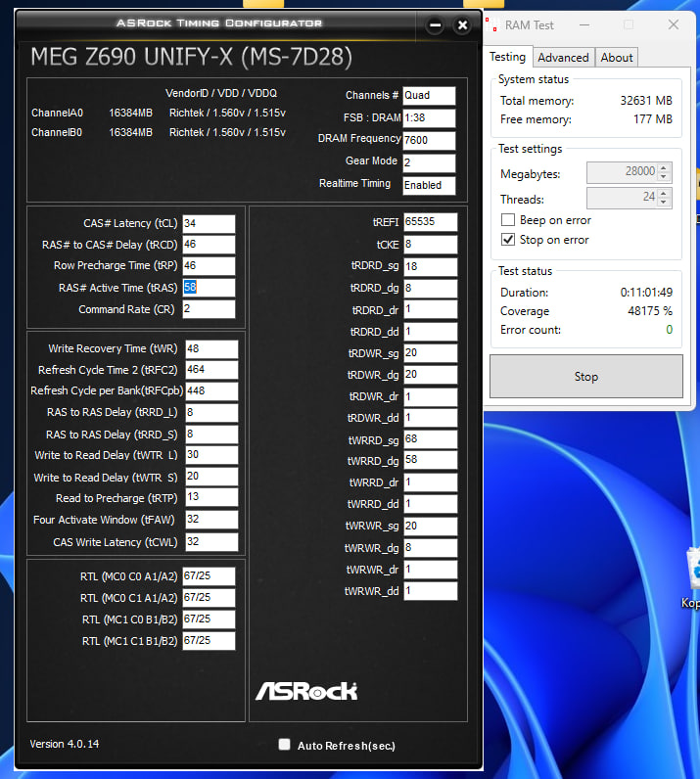Click the Command Rate (CR) field

coord(209,309)
